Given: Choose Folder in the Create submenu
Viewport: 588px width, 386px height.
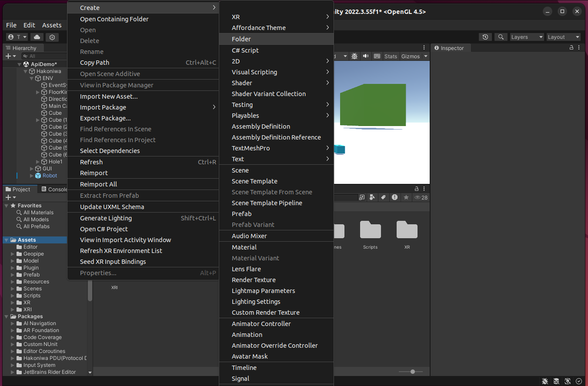Looking at the screenshot, I should (276, 39).
